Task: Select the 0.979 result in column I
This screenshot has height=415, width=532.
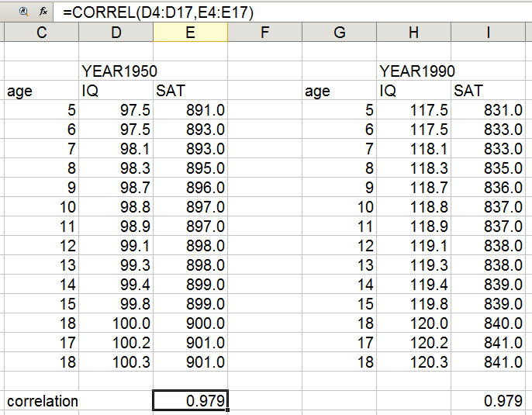Action: 489,400
